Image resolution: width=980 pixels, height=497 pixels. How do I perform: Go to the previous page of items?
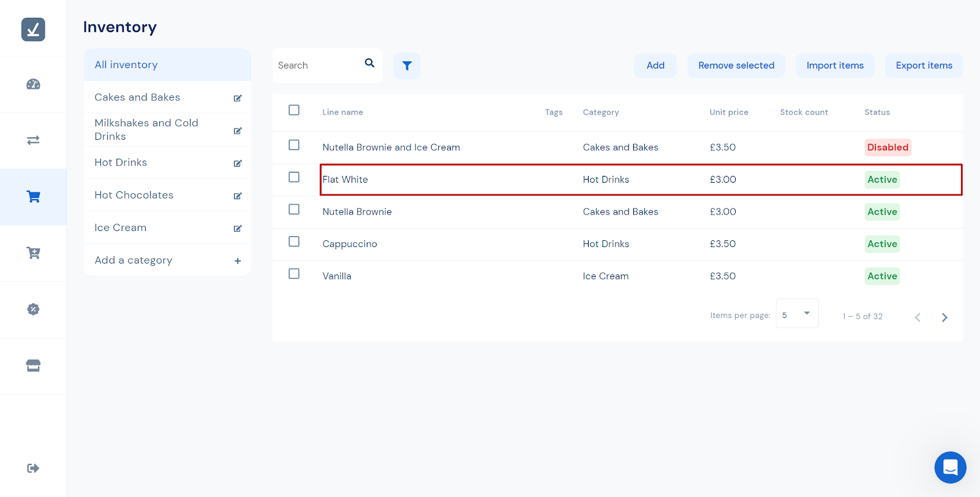tap(918, 317)
